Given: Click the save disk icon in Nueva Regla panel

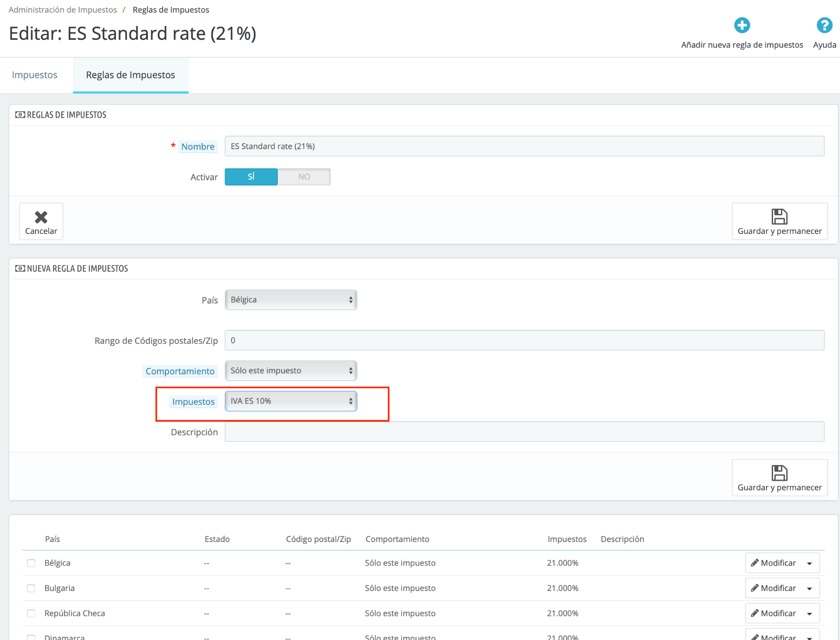Looking at the screenshot, I should 779,473.
